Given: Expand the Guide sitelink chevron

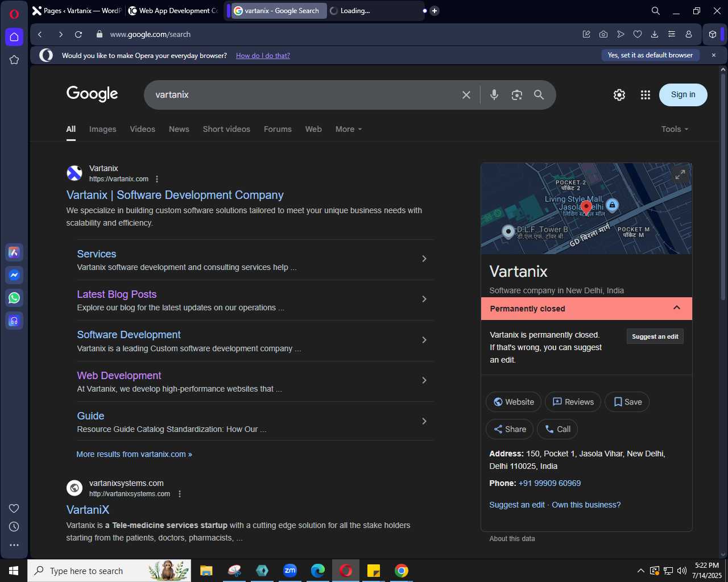Looking at the screenshot, I should click(x=424, y=421).
